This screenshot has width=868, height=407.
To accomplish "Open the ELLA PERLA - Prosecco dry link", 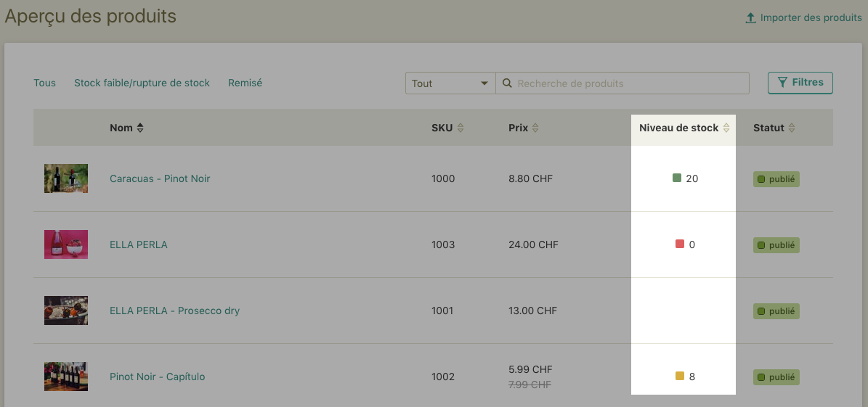I will (174, 311).
